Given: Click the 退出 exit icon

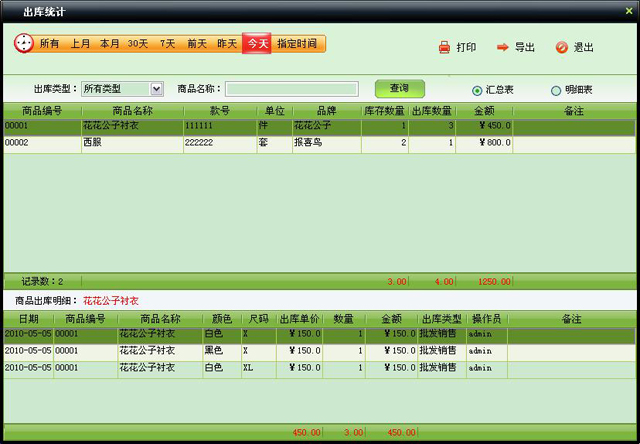Looking at the screenshot, I should (x=561, y=47).
